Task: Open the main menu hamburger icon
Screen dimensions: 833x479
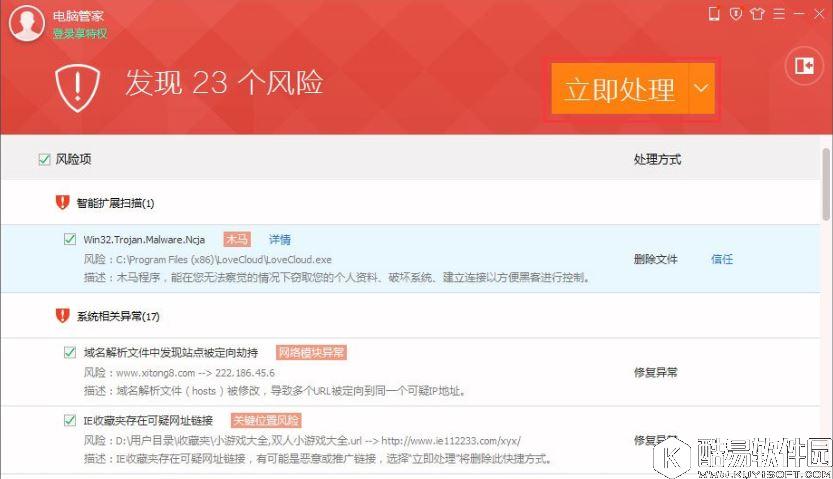Action: 779,14
